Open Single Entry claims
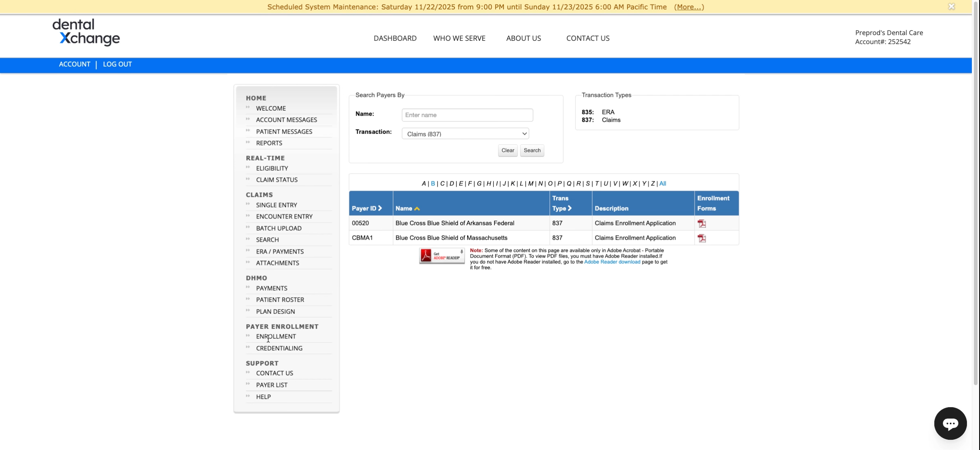980x450 pixels. click(276, 205)
